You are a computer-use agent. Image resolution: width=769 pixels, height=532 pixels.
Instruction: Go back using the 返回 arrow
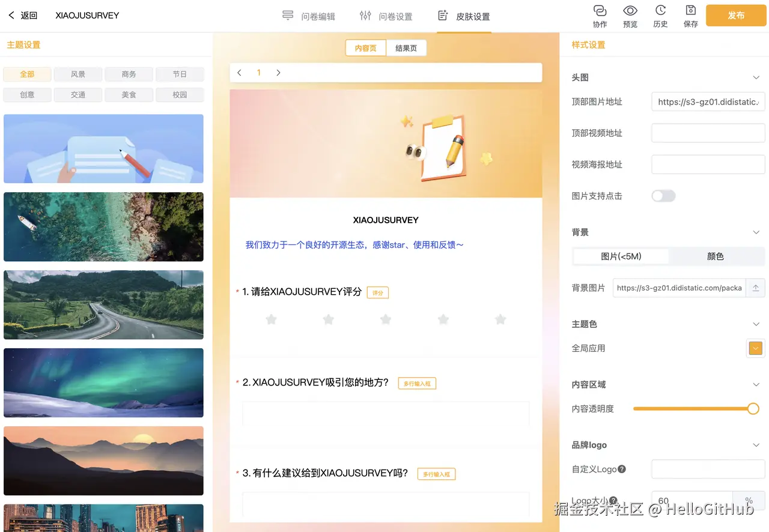point(11,15)
